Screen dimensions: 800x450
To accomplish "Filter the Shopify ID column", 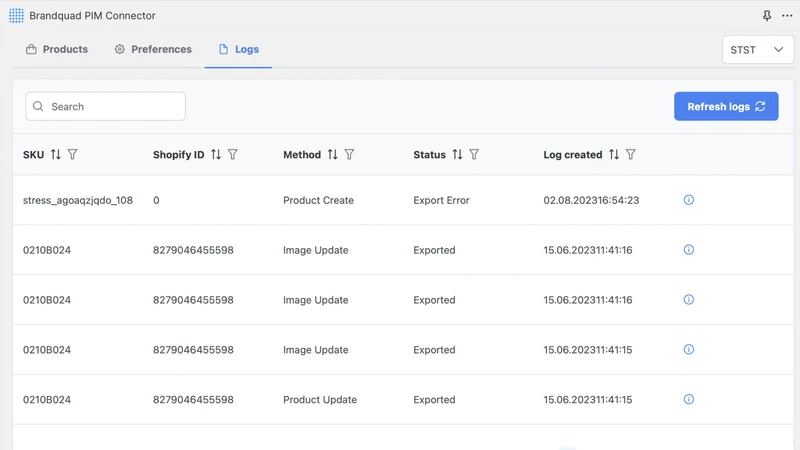I will [233, 155].
